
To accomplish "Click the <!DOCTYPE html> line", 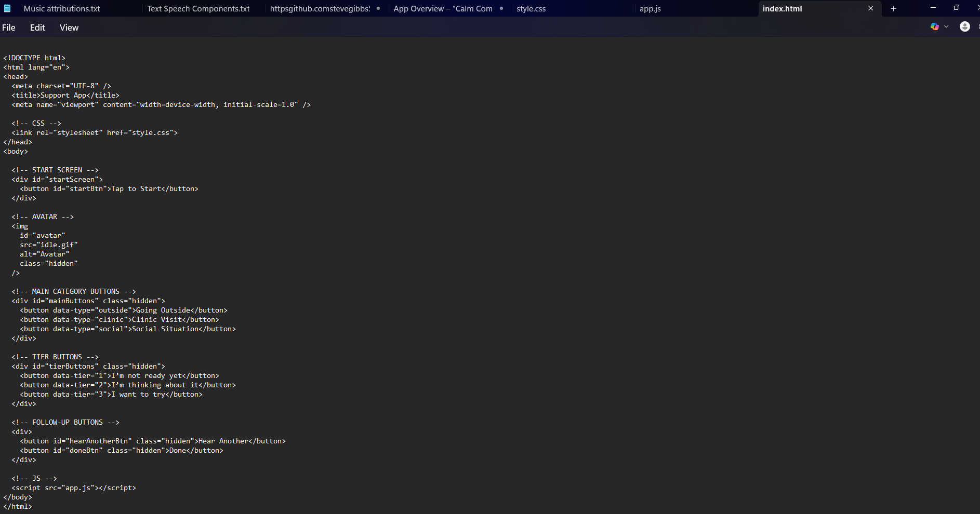I will (34, 58).
